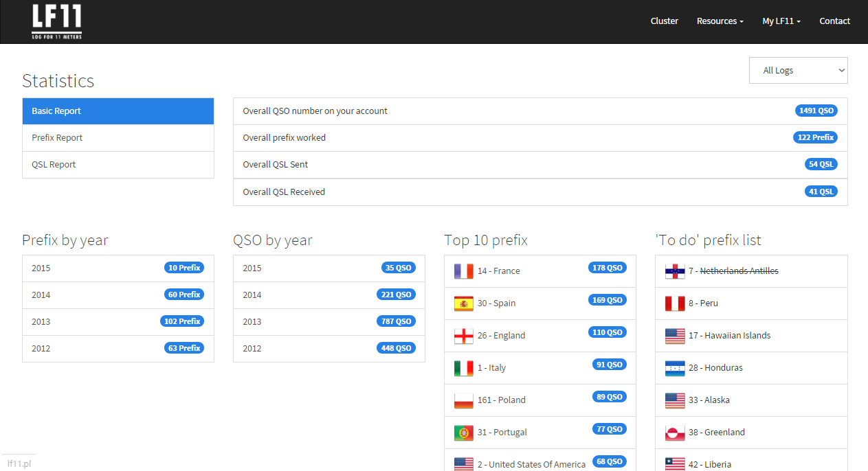Click the 2013 row in QSO by year

coord(329,321)
